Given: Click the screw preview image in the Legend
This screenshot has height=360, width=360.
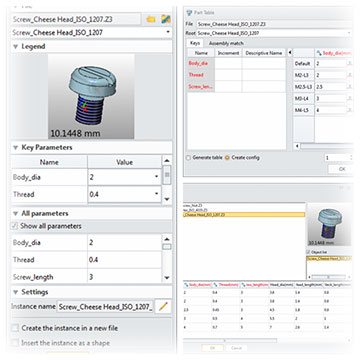Looking at the screenshot, I should point(91,97).
